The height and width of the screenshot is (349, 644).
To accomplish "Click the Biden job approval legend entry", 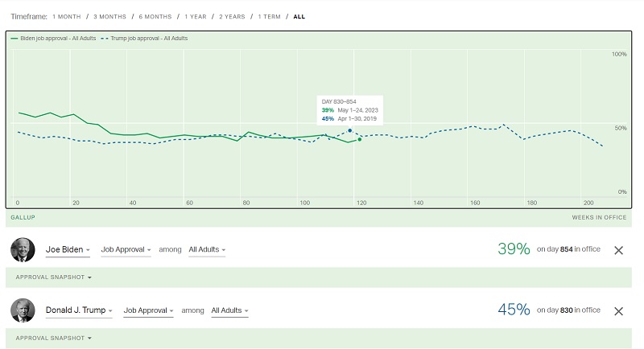I will (53, 38).
